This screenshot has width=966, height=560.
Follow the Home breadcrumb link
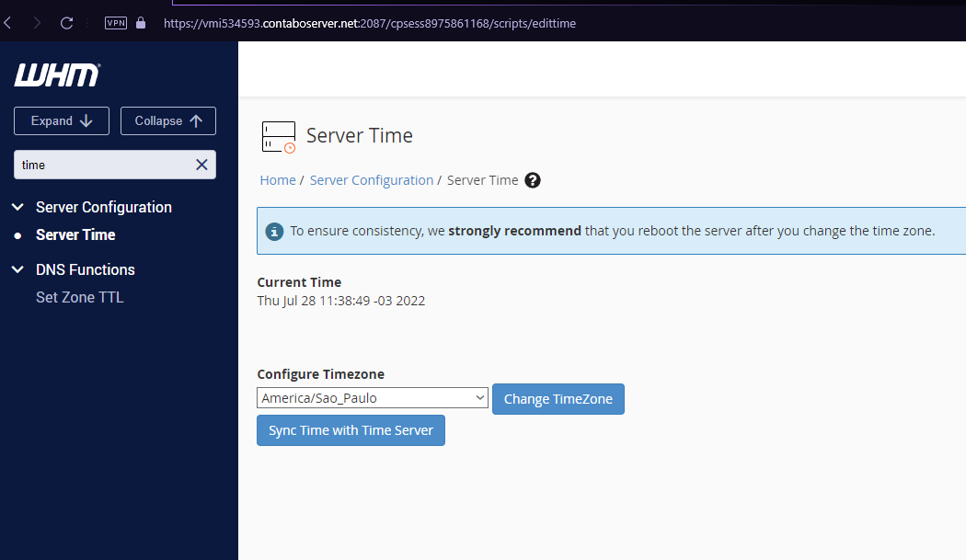click(x=277, y=180)
